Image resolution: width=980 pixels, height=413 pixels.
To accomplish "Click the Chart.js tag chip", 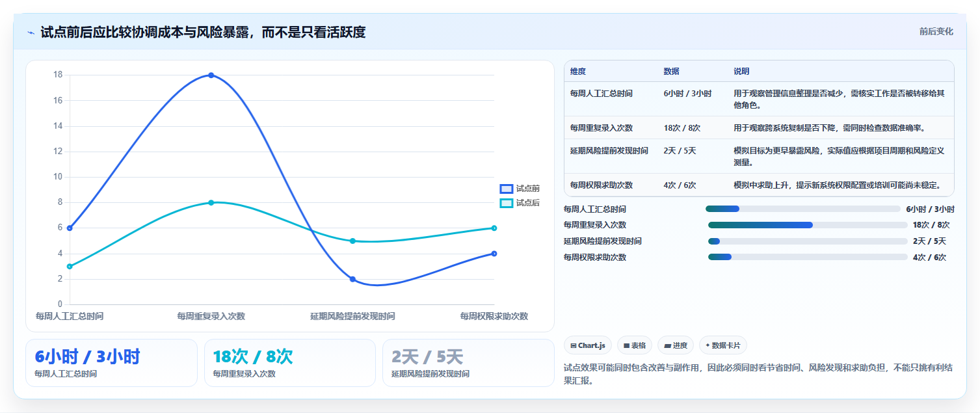I will click(x=588, y=345).
